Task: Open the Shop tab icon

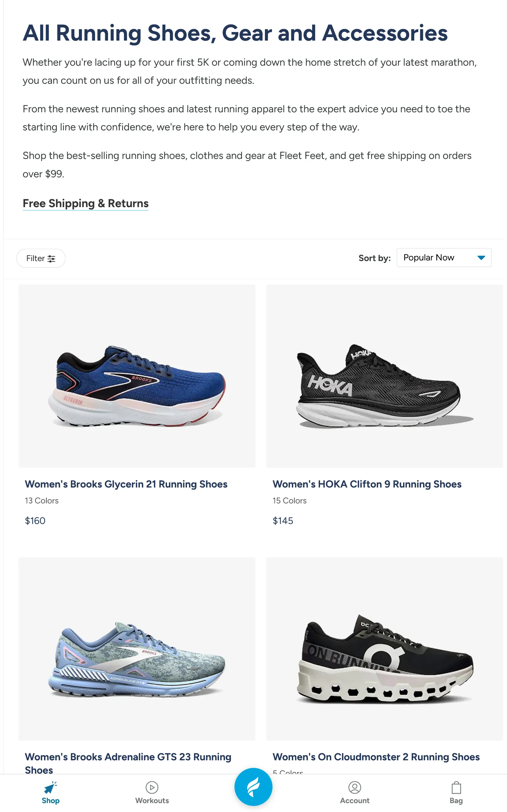Action: click(50, 787)
